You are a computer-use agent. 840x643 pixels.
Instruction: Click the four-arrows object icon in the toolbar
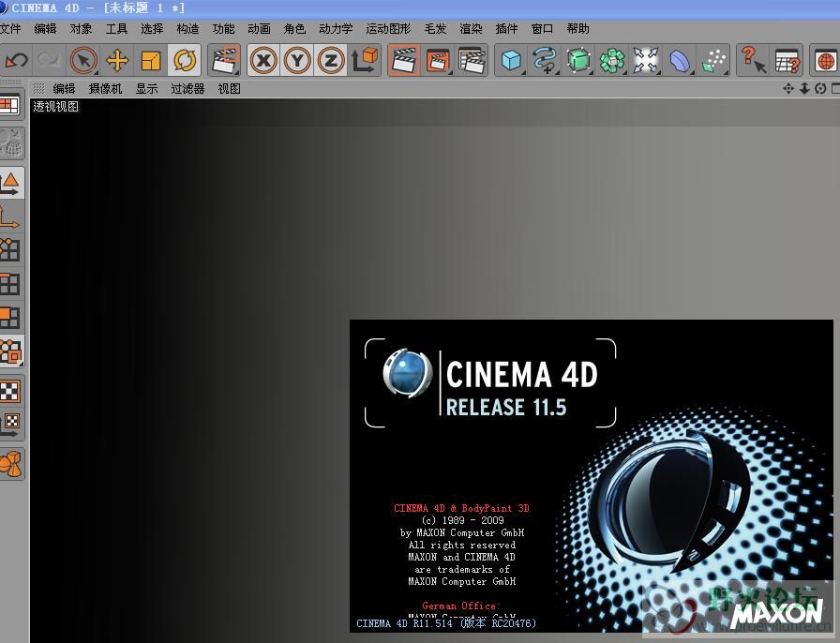tap(646, 60)
